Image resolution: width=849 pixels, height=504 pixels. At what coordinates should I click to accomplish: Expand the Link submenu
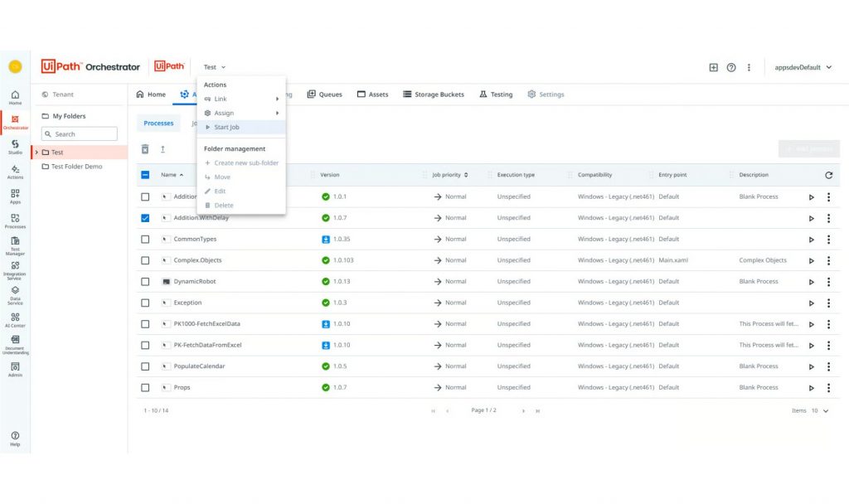coord(240,99)
